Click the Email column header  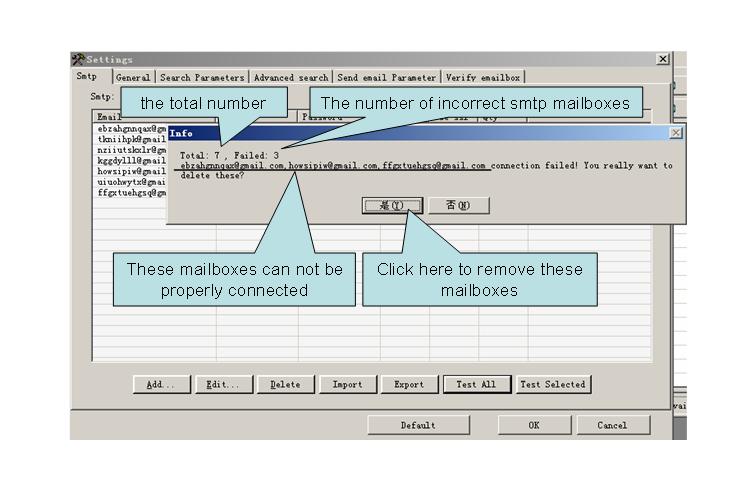[109, 117]
